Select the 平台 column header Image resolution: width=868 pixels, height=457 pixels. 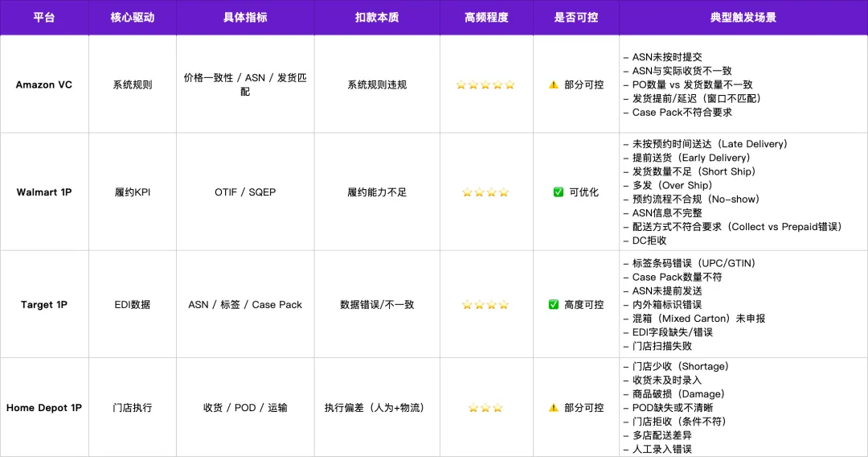44,17
